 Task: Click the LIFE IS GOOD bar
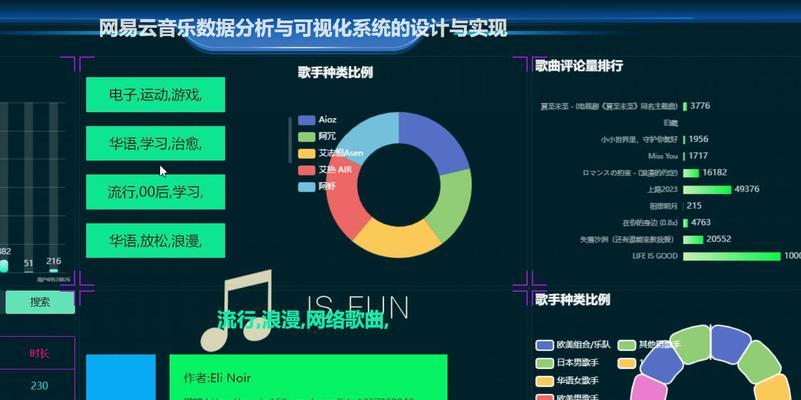[x=732, y=256]
